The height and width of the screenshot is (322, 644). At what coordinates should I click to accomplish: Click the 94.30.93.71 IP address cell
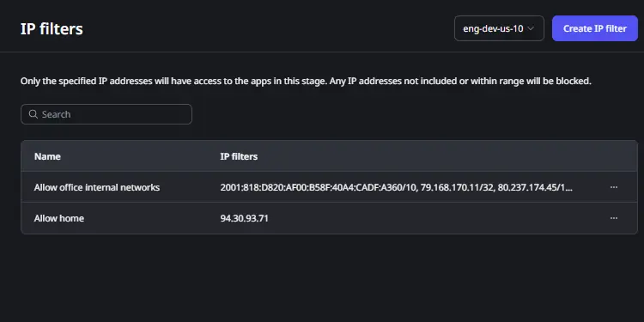[245, 218]
